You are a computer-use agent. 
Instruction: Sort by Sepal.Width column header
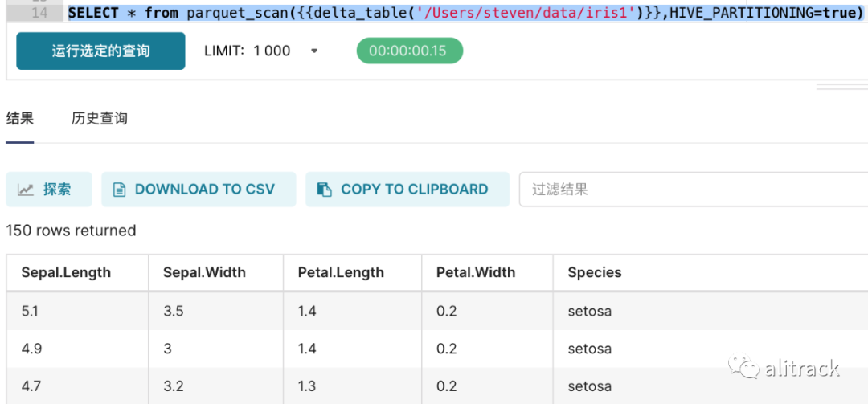pos(204,272)
